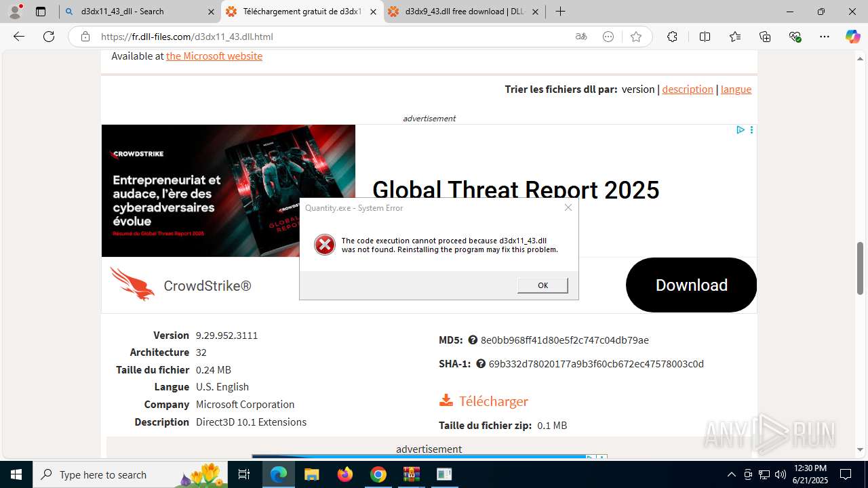Open the Windows Start menu
868x488 pixels.
click(16, 474)
